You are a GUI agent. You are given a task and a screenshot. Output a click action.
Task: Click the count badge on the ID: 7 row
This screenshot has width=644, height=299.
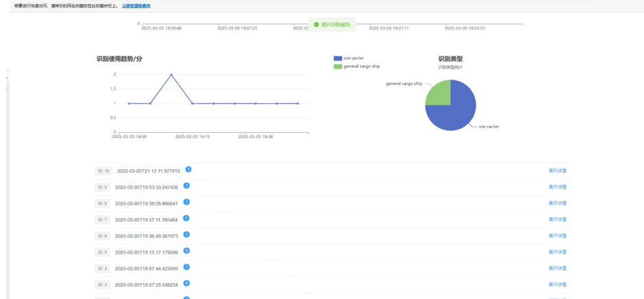pyautogui.click(x=186, y=219)
